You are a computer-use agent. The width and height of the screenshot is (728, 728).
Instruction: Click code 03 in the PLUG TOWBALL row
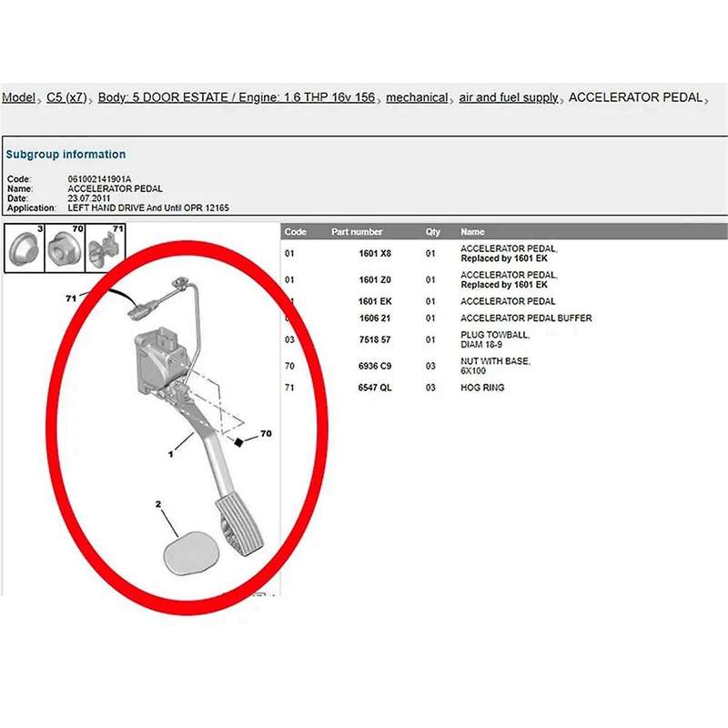(x=289, y=339)
